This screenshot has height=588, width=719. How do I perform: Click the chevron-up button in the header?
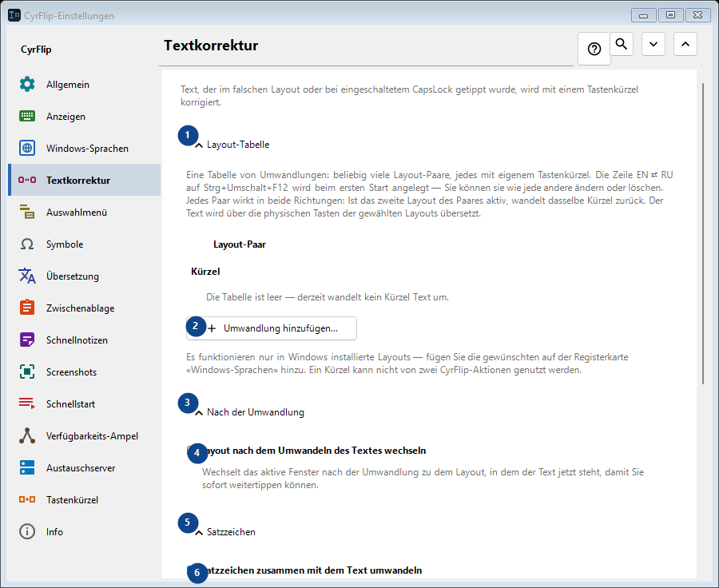[x=685, y=44]
